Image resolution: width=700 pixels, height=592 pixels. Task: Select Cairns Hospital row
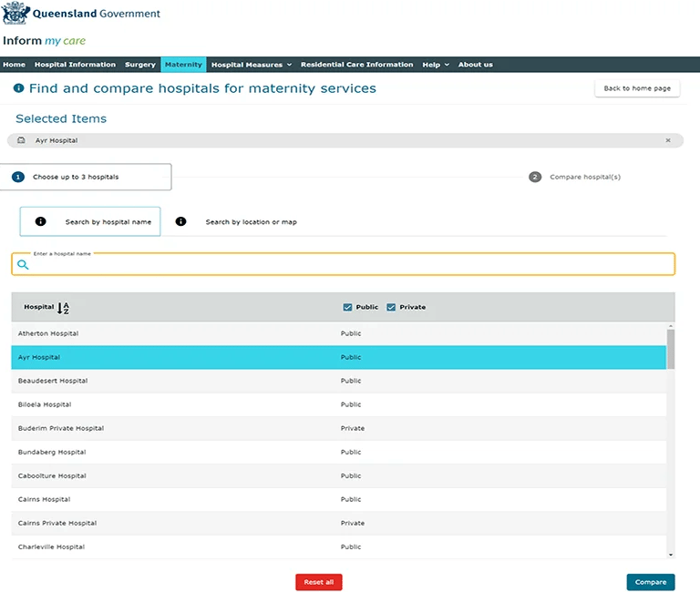click(338, 500)
